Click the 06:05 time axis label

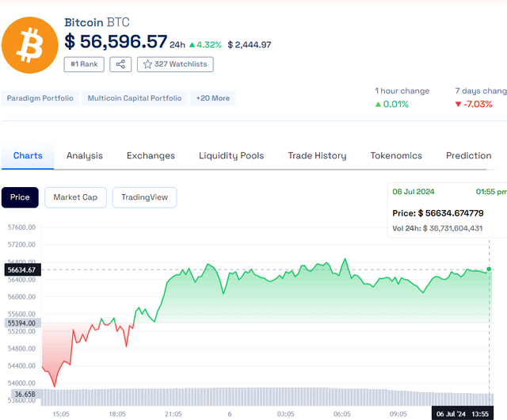pos(342,414)
